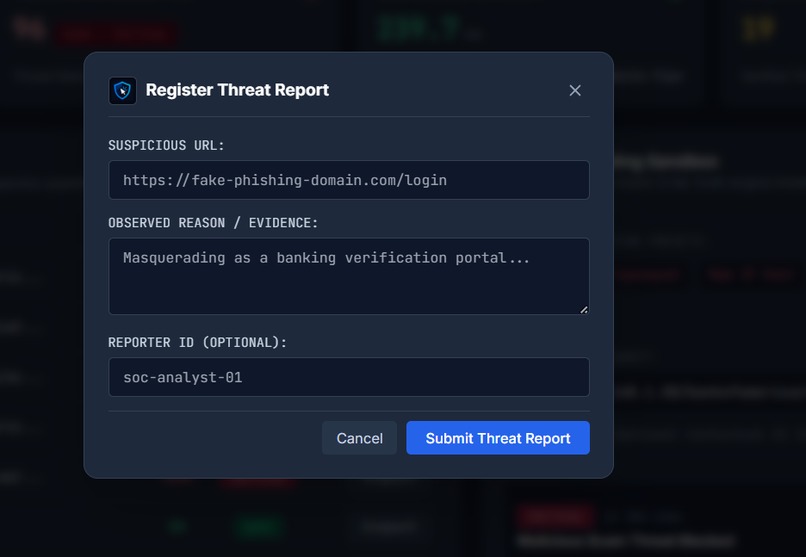This screenshot has width=806, height=557.
Task: Click the evidence textarea resize handle
Action: click(583, 309)
